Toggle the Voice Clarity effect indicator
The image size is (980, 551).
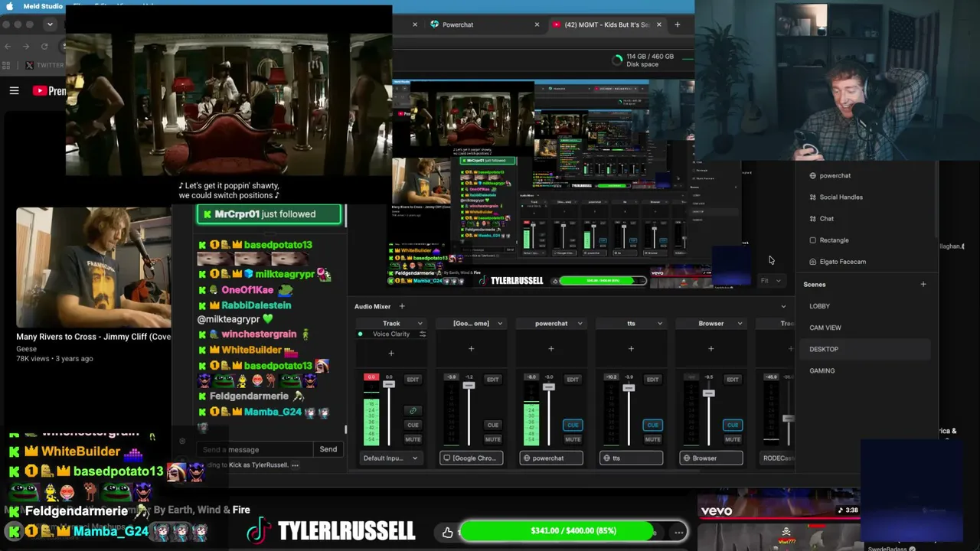[361, 334]
